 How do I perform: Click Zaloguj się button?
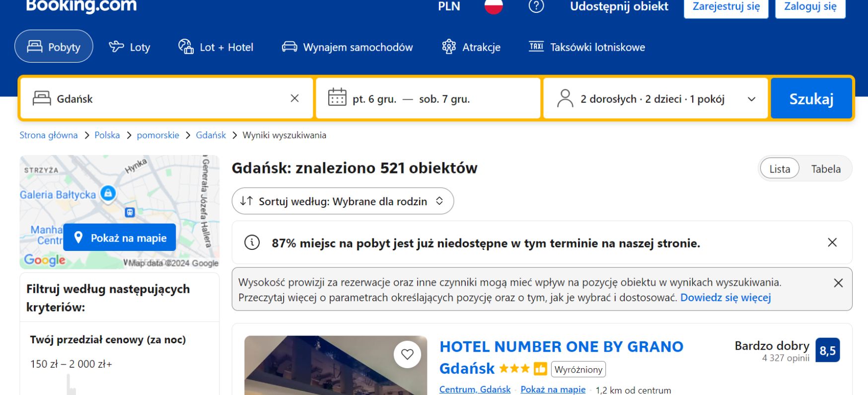(x=810, y=7)
